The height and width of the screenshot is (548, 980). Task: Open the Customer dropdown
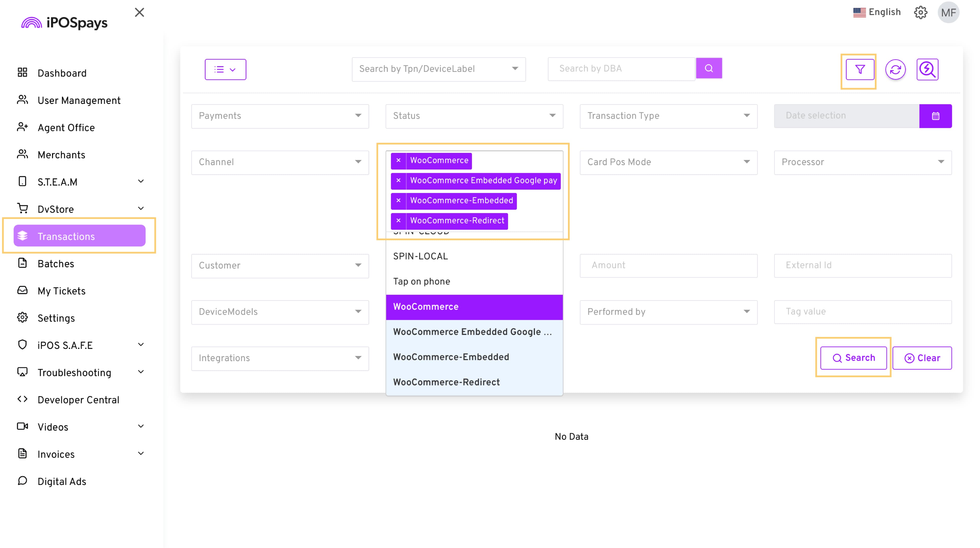(x=280, y=266)
